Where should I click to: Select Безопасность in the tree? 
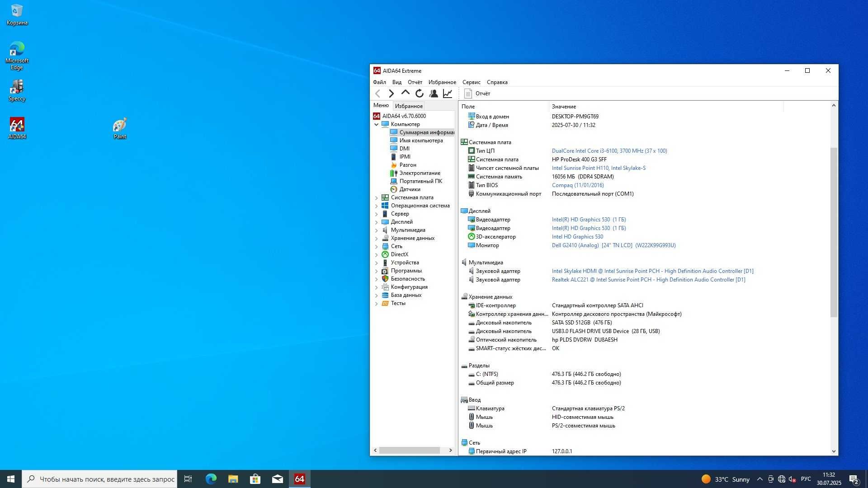(x=403, y=279)
